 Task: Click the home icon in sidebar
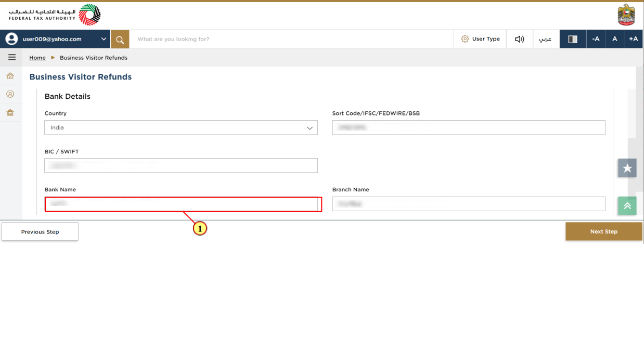tap(10, 76)
